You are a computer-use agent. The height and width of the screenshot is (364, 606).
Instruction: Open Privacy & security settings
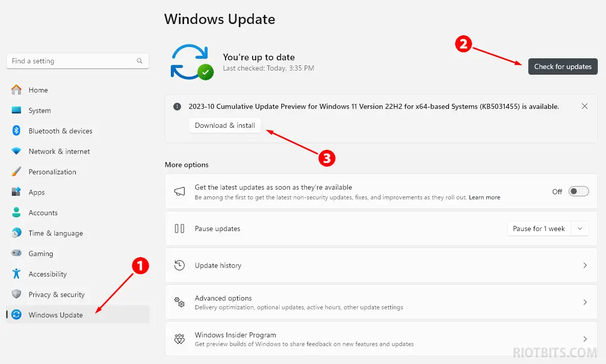(77, 294)
